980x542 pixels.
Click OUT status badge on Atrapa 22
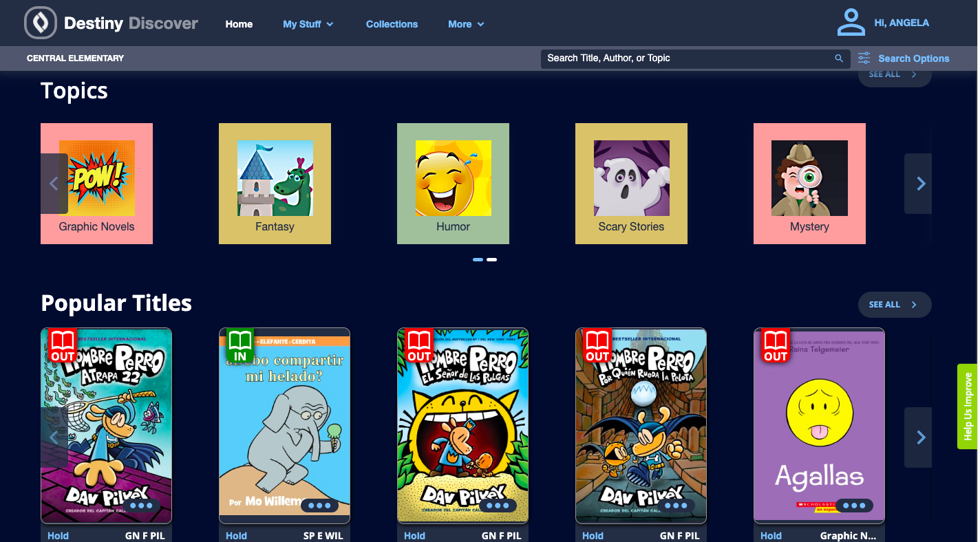(x=62, y=345)
